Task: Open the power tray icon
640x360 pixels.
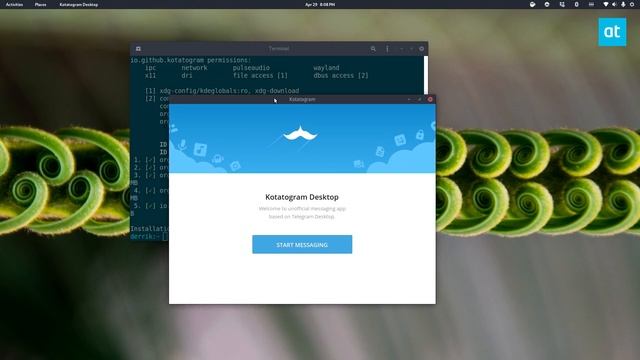Action: point(632,4)
